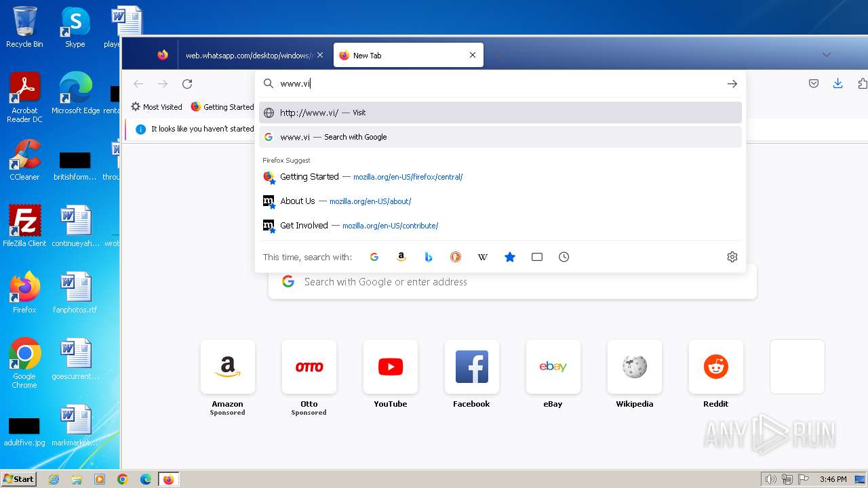Select the CCleaner desktop icon
This screenshot has width=868, height=488.
pyautogui.click(x=24, y=160)
